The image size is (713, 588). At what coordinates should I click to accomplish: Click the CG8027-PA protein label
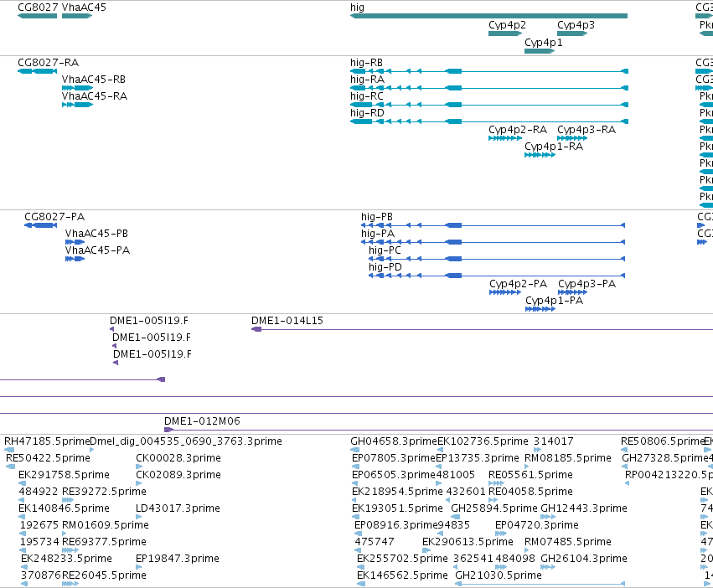point(54,216)
